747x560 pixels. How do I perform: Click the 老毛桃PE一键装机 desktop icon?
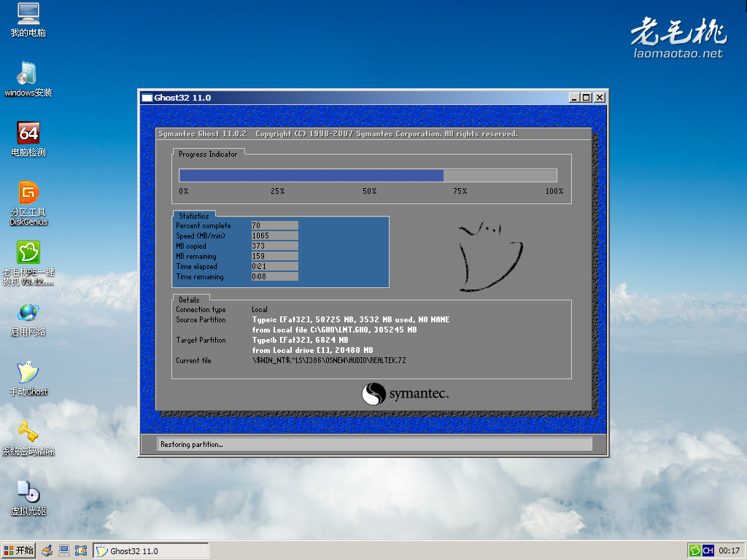(x=28, y=263)
